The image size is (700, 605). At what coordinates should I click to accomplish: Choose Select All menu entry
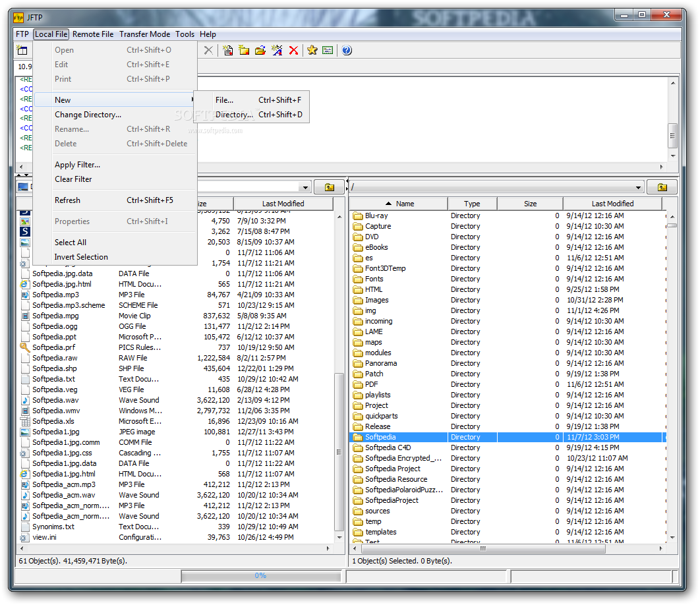pos(115,243)
